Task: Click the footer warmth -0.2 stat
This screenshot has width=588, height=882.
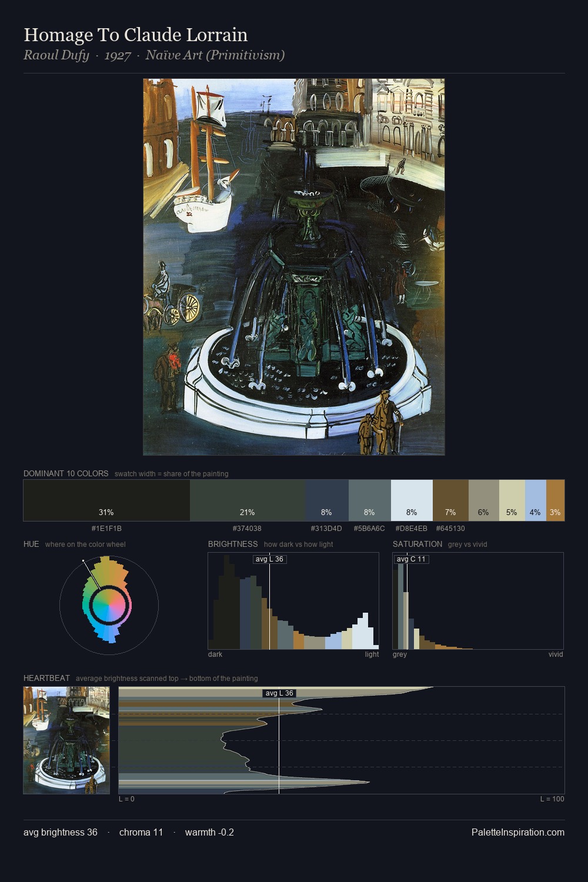Action: [209, 833]
